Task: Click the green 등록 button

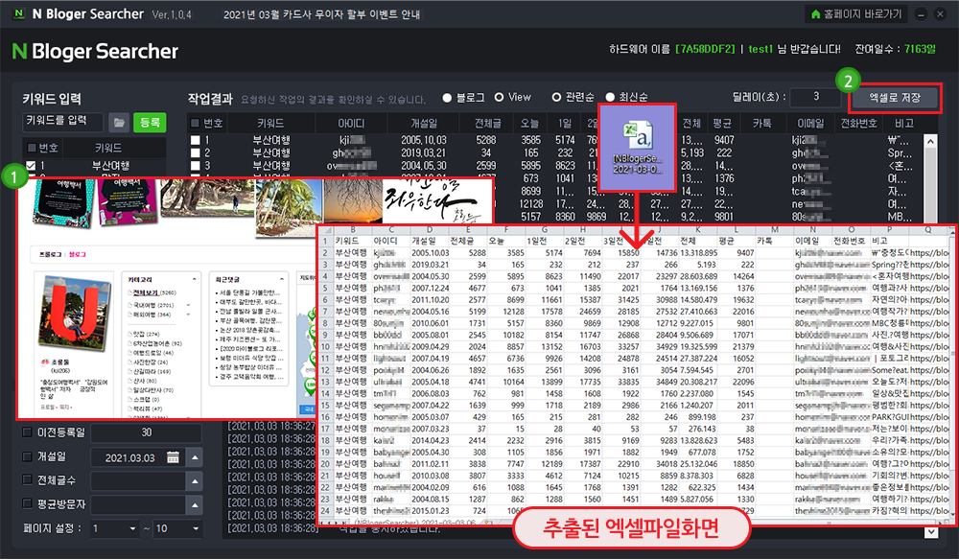Action: coord(150,123)
